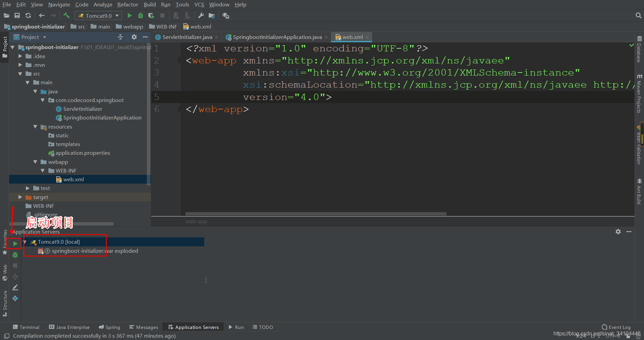Switch to ServletInitializer.java editor tab
This screenshot has height=340, width=644.
click(187, 37)
